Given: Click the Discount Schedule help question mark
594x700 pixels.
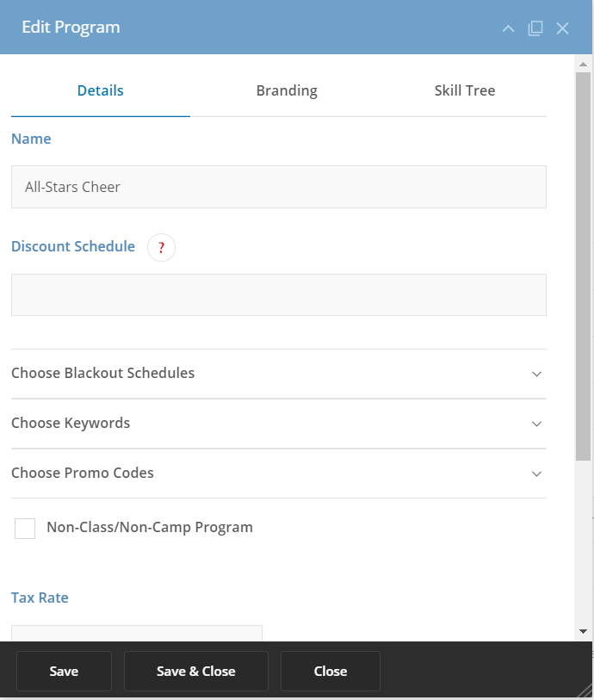Looking at the screenshot, I should point(161,247).
